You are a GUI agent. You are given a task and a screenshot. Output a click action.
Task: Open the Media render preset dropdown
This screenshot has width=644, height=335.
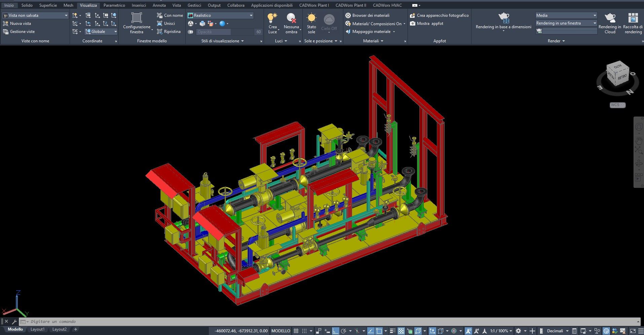[595, 15]
